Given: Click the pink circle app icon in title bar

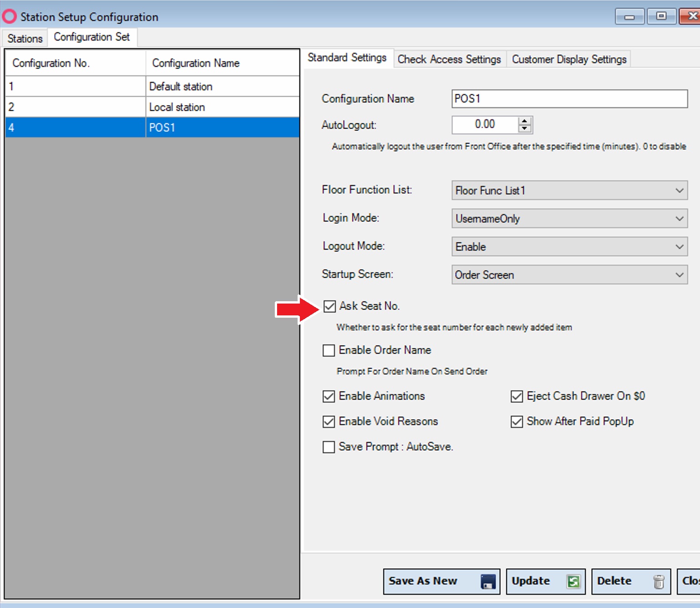Looking at the screenshot, I should point(9,17).
